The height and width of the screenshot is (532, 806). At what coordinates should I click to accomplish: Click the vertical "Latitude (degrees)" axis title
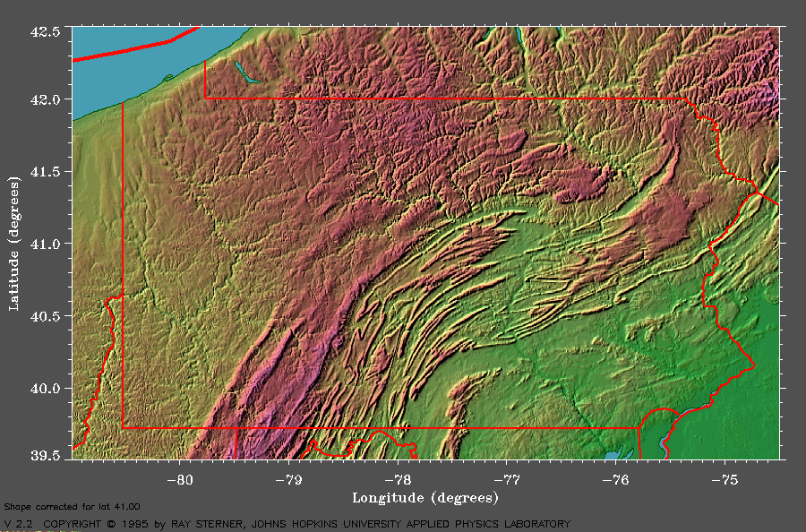click(x=14, y=244)
